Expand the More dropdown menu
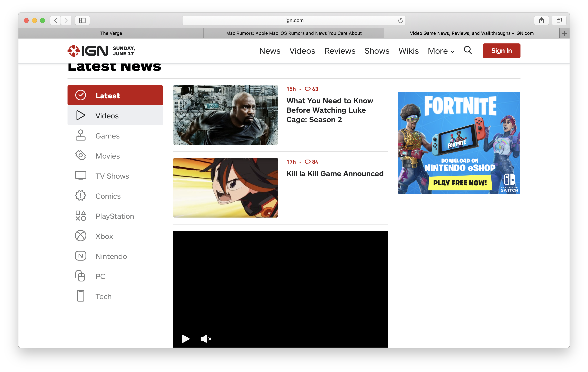This screenshot has height=372, width=588. point(441,51)
